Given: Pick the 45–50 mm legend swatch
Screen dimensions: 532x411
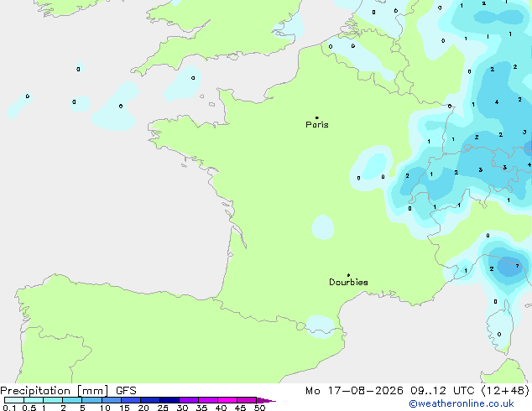Looking at the screenshot, I should pos(247,400).
